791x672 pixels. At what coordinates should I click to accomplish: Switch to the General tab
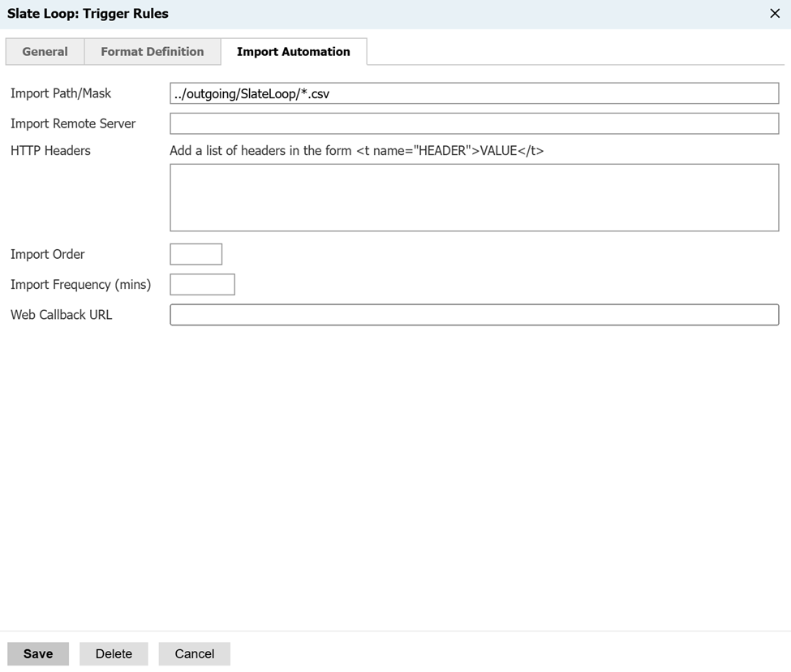pos(45,51)
